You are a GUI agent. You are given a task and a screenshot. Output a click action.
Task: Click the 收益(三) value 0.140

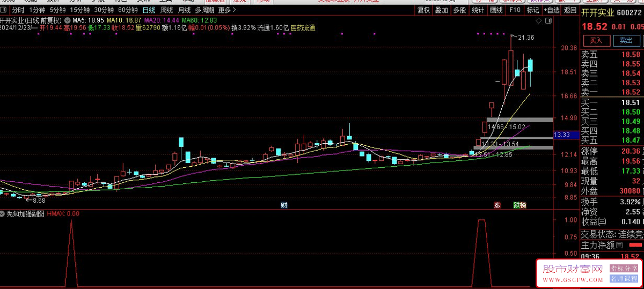[x=631, y=222]
